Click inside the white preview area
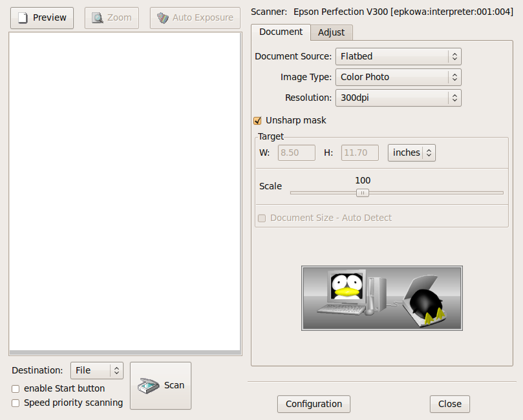523x420 pixels. (125, 192)
